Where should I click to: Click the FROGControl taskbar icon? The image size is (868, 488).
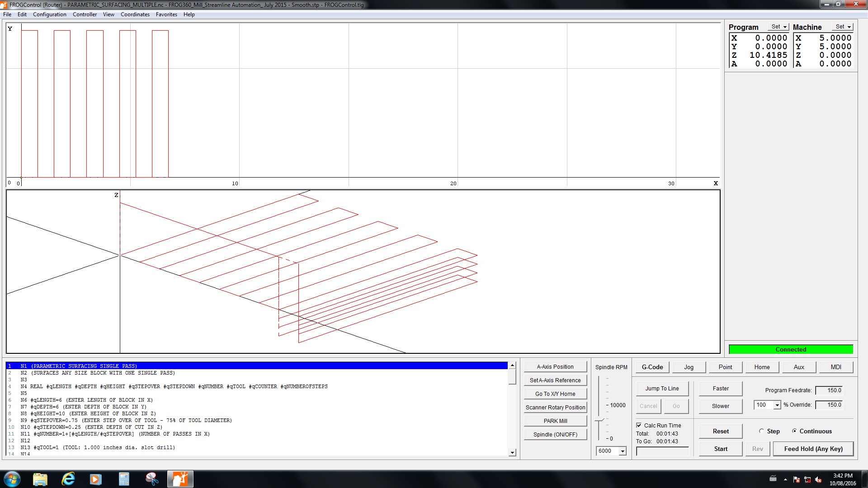pyautogui.click(x=180, y=479)
